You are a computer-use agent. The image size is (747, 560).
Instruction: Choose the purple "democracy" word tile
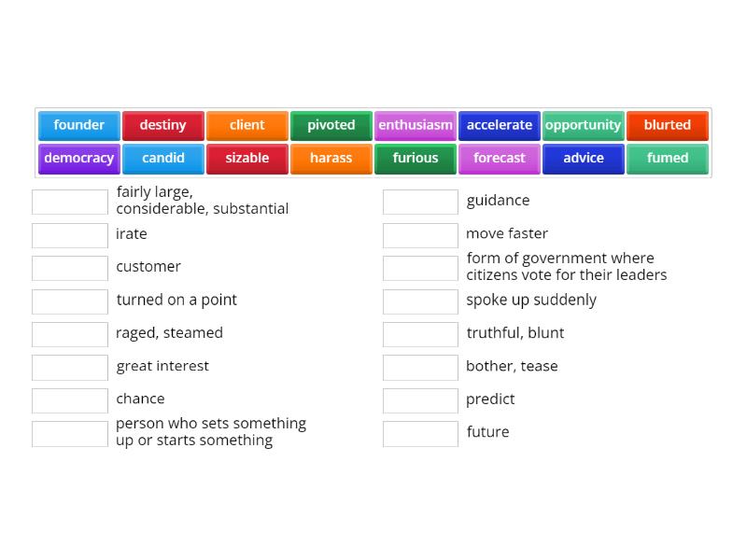[79, 159]
